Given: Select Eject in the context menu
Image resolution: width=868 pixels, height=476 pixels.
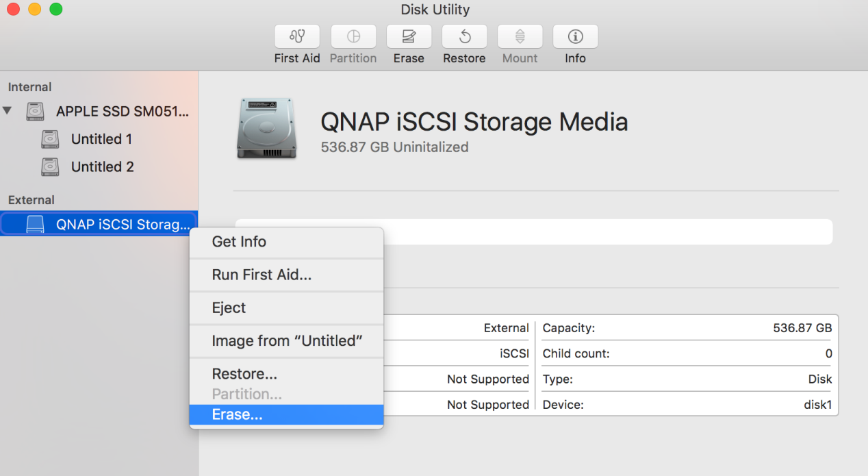Looking at the screenshot, I should 229,308.
